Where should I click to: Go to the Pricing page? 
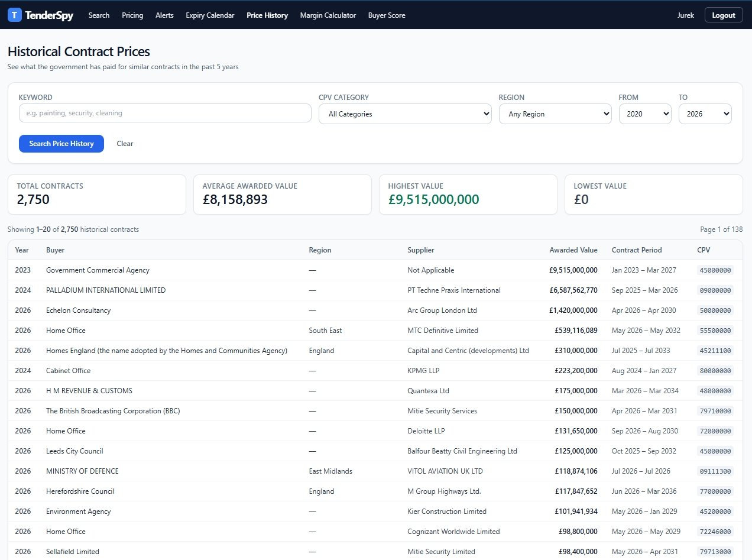132,15
